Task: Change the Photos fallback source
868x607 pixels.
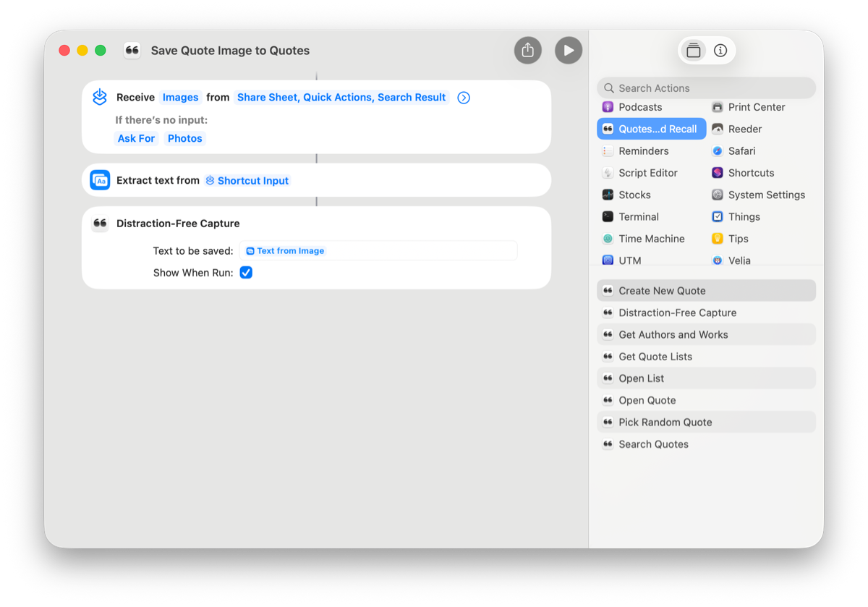Action: point(185,138)
